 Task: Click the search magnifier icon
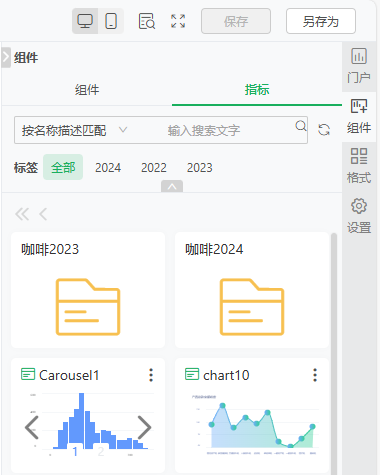pyautogui.click(x=301, y=126)
